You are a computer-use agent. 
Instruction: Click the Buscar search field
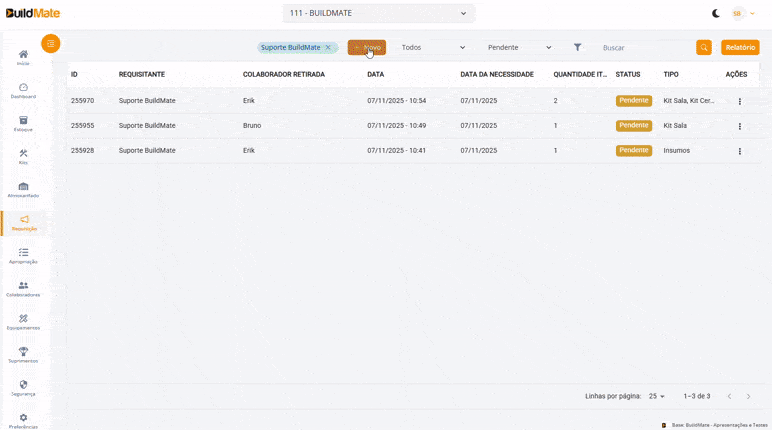[645, 48]
